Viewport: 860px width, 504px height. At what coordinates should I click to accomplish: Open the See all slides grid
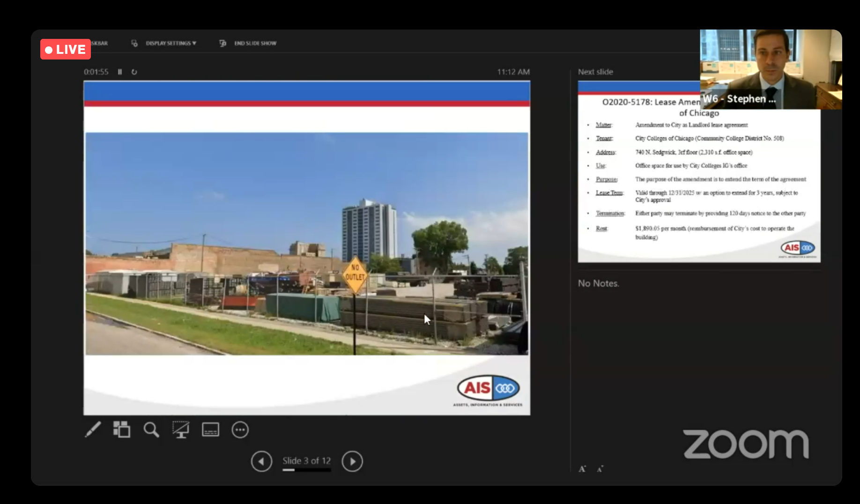(122, 430)
